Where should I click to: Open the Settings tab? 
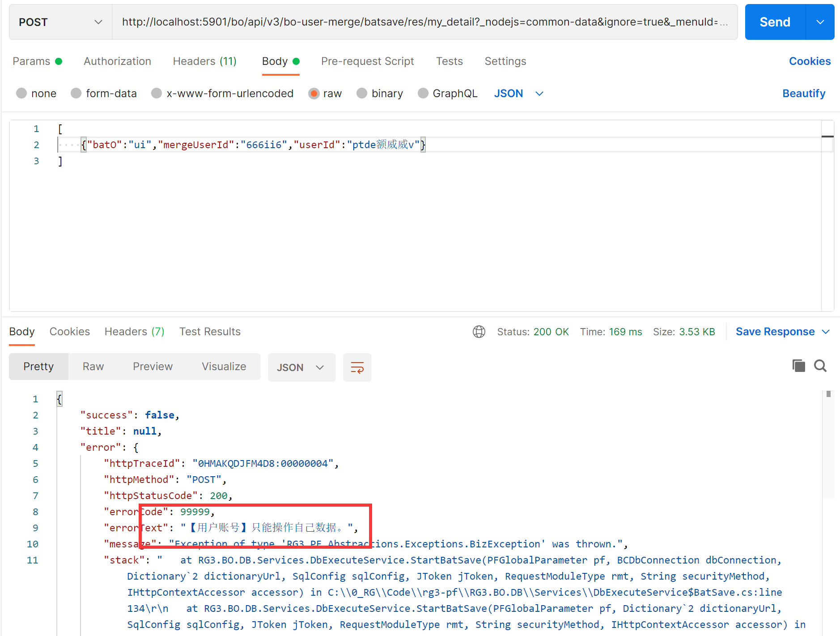pyautogui.click(x=505, y=61)
